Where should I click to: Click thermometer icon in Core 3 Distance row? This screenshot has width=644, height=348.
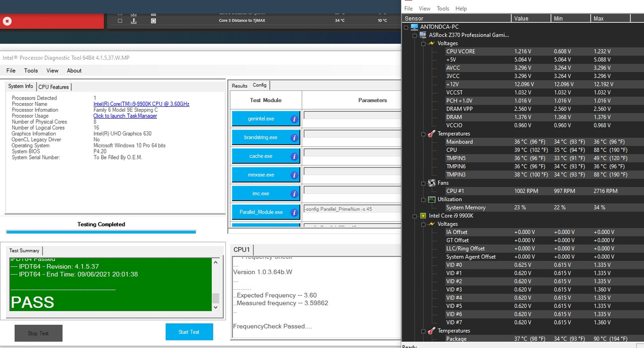click(x=134, y=21)
